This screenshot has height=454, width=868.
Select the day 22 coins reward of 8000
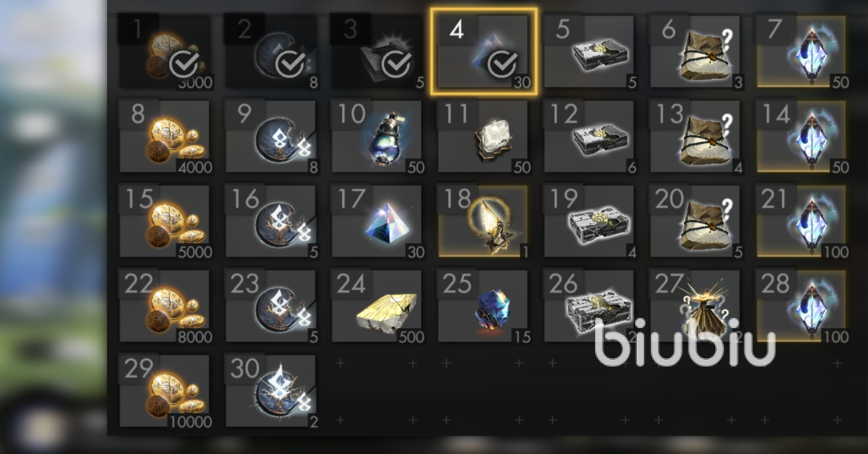click(x=165, y=306)
